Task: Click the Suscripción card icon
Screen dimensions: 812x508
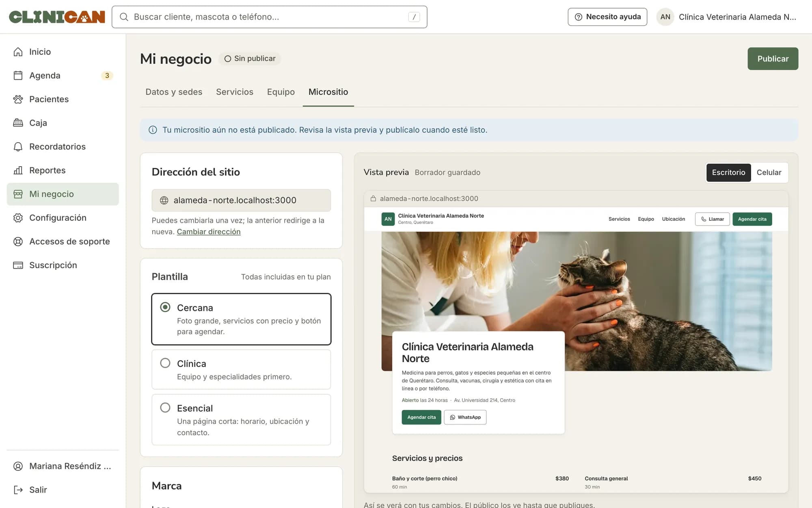Action: (18, 265)
